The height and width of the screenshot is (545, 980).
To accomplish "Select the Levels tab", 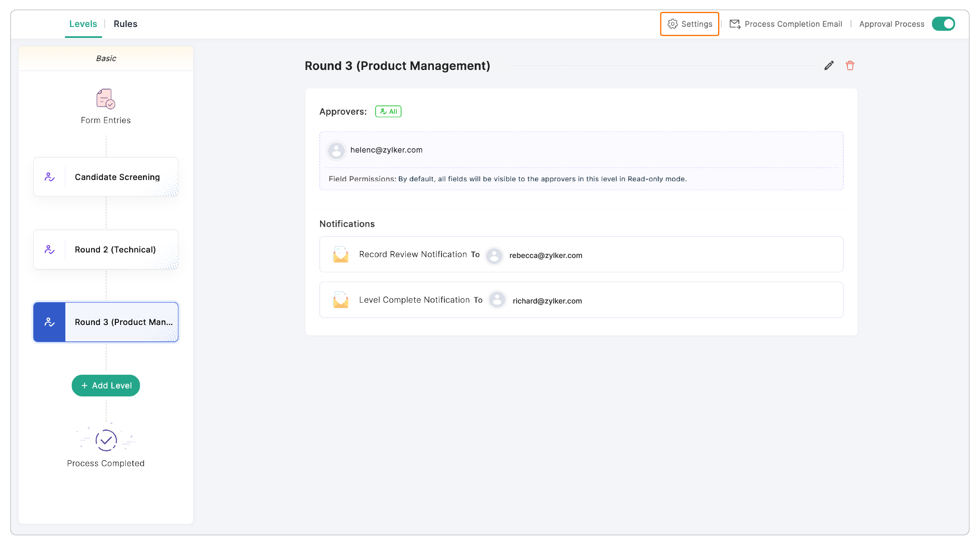I will click(83, 24).
